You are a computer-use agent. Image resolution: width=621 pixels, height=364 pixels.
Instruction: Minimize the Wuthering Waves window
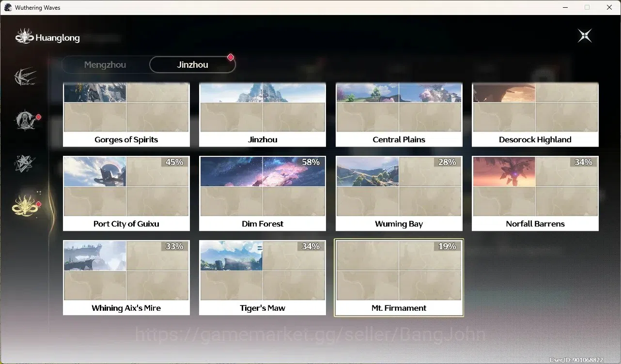pyautogui.click(x=565, y=7)
